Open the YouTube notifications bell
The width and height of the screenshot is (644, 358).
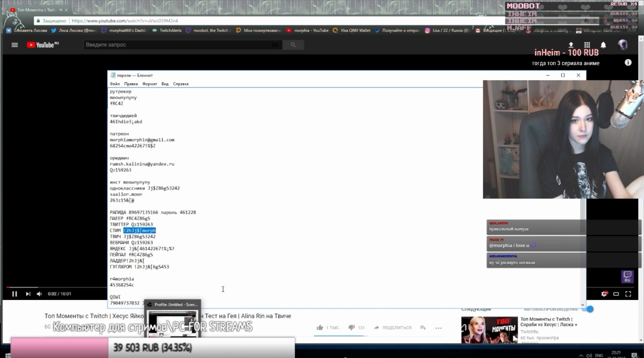tap(603, 45)
